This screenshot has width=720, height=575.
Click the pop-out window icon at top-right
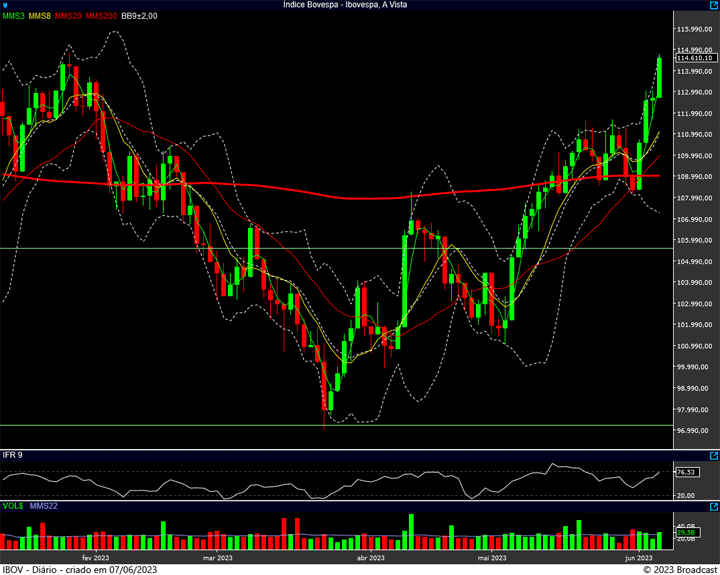[x=712, y=5]
